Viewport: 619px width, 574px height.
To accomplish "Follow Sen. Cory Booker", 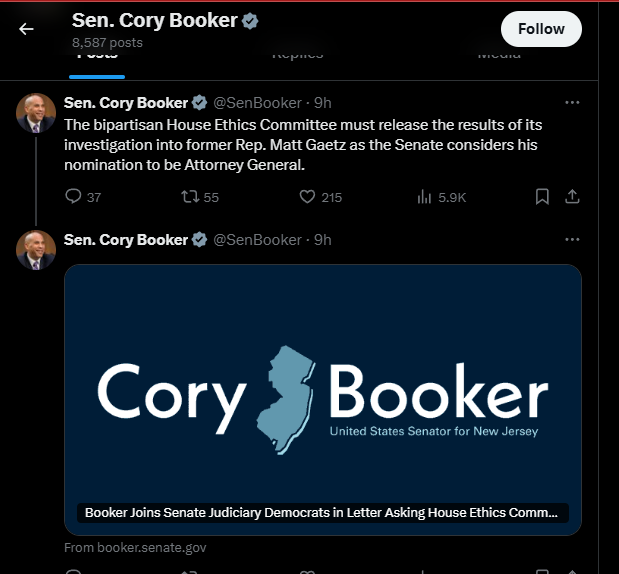I will click(541, 29).
